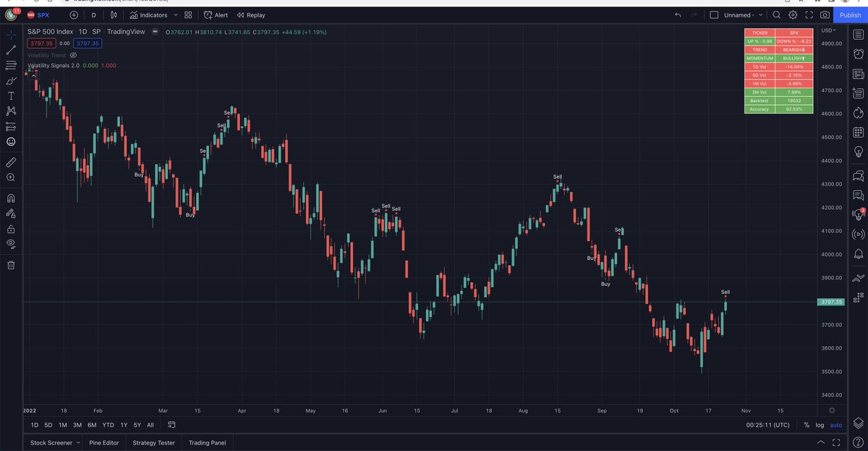The height and width of the screenshot is (451, 868).
Task: Open the Stock Screener dropdown
Action: click(54, 442)
